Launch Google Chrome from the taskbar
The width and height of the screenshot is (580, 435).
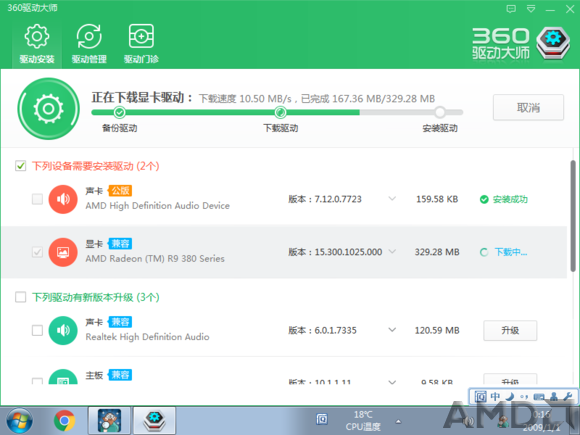64,421
